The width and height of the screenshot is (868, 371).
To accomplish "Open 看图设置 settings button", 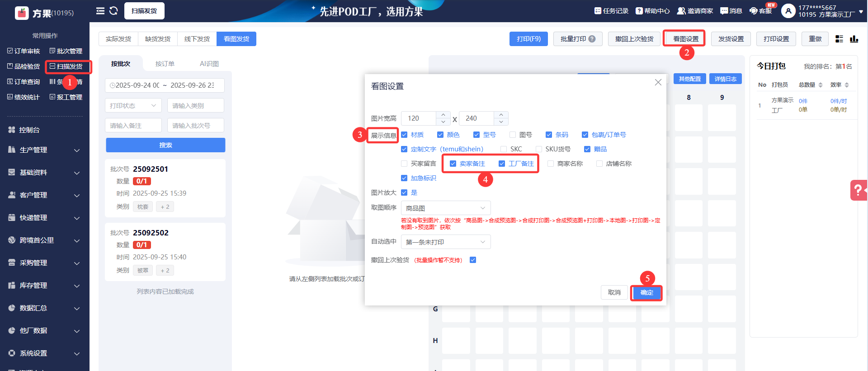I will [x=686, y=39].
